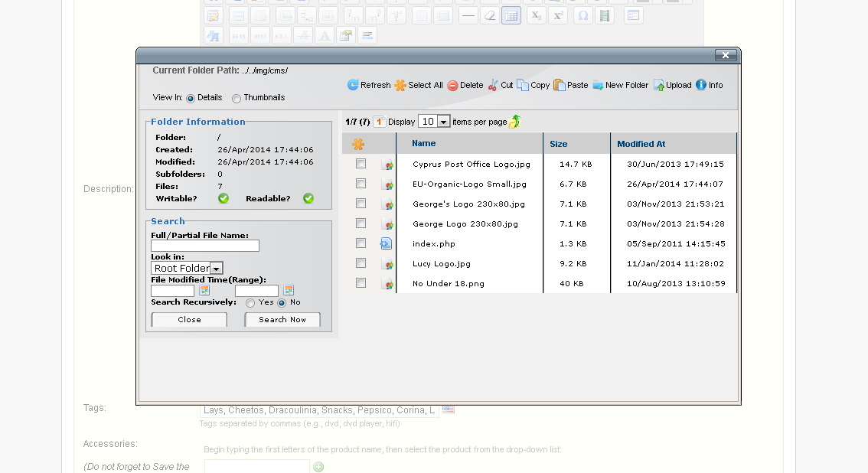Click the green plus next to accessories field

[x=318, y=467]
